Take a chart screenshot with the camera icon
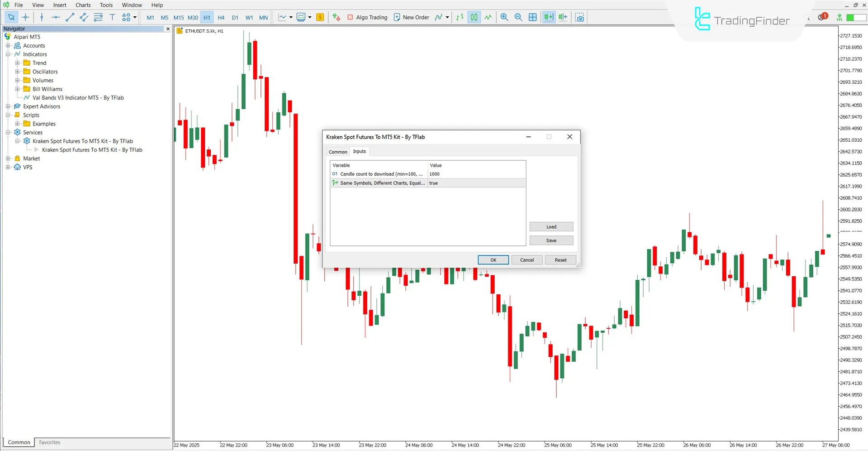The width and height of the screenshot is (868, 451). pyautogui.click(x=579, y=17)
